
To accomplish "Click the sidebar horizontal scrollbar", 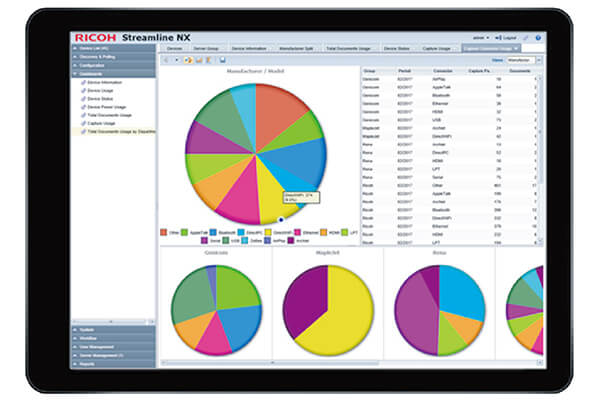I will pos(113,322).
